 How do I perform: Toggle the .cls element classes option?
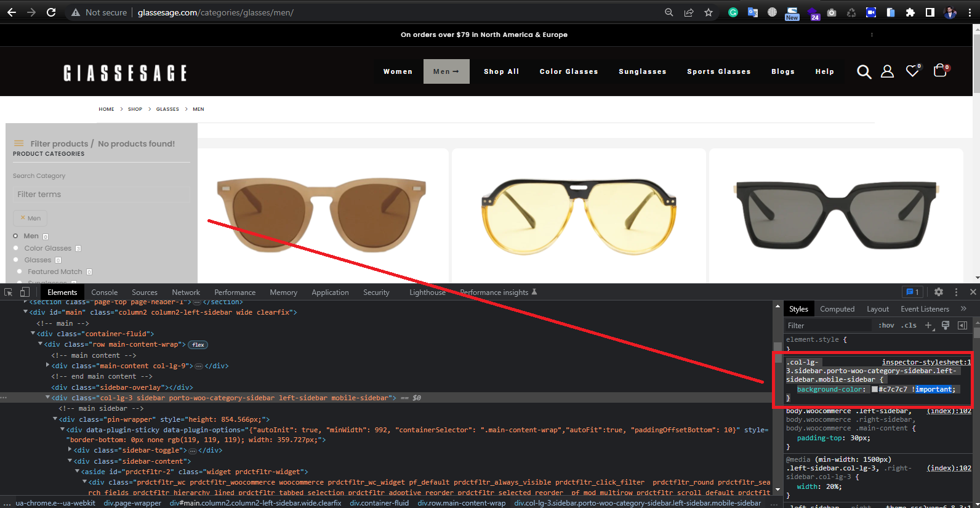(x=909, y=325)
